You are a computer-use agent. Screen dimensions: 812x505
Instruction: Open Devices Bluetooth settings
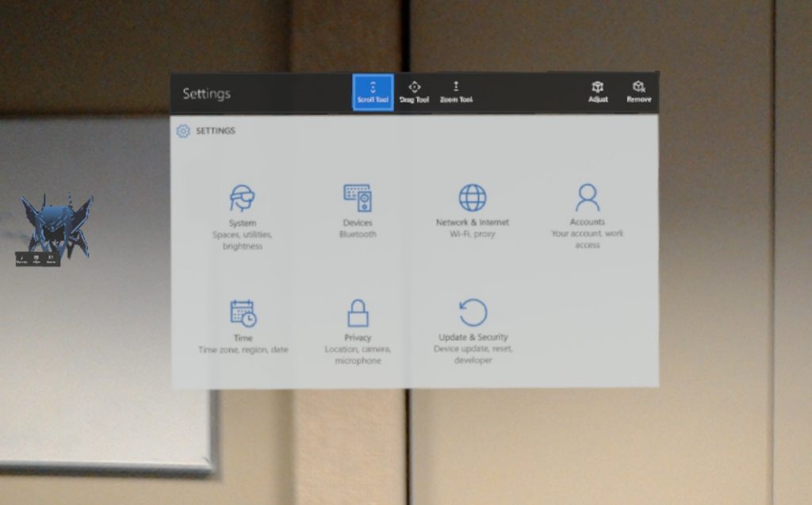[x=358, y=212]
